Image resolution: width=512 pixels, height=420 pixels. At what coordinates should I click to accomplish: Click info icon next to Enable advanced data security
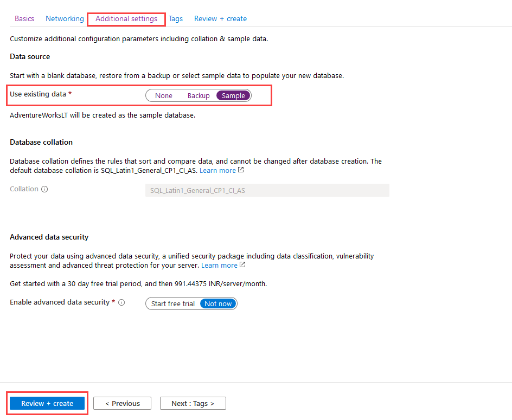[121, 302]
